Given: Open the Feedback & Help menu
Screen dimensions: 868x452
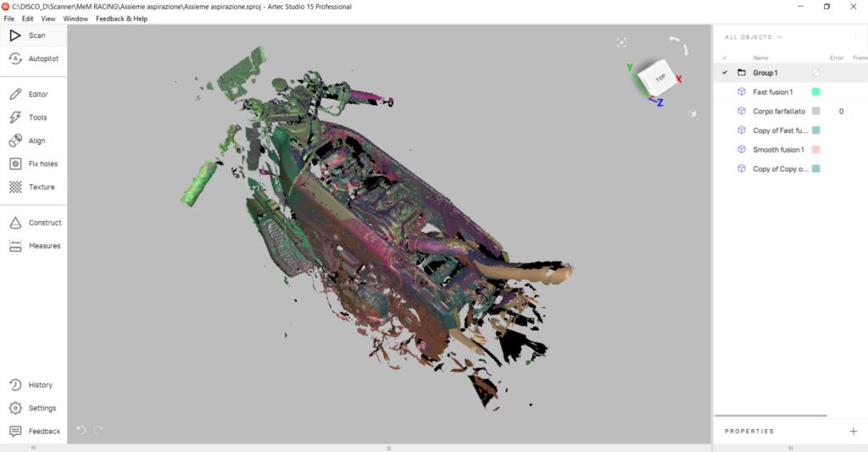Looking at the screenshot, I should point(122,19).
